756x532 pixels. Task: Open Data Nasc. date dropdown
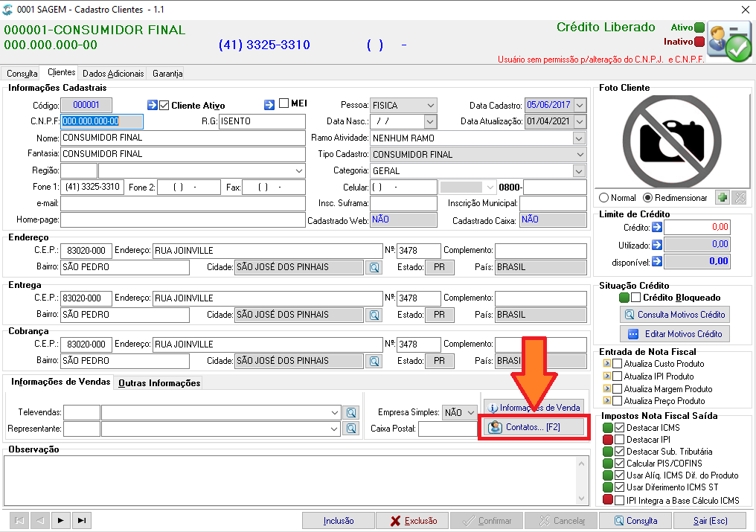point(431,121)
